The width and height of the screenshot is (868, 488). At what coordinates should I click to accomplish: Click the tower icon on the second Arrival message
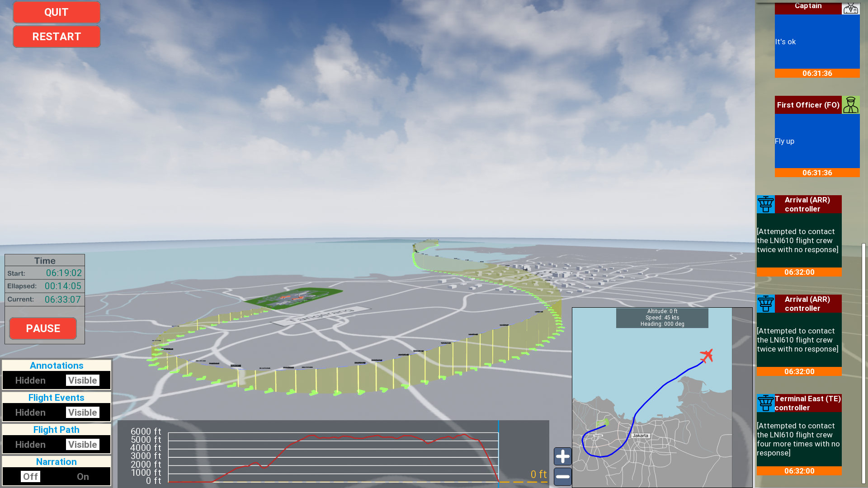(765, 304)
